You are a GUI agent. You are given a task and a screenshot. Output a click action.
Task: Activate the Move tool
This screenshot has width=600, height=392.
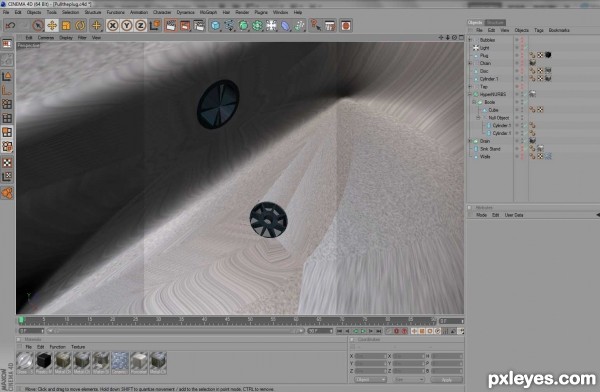pyautogui.click(x=52, y=26)
